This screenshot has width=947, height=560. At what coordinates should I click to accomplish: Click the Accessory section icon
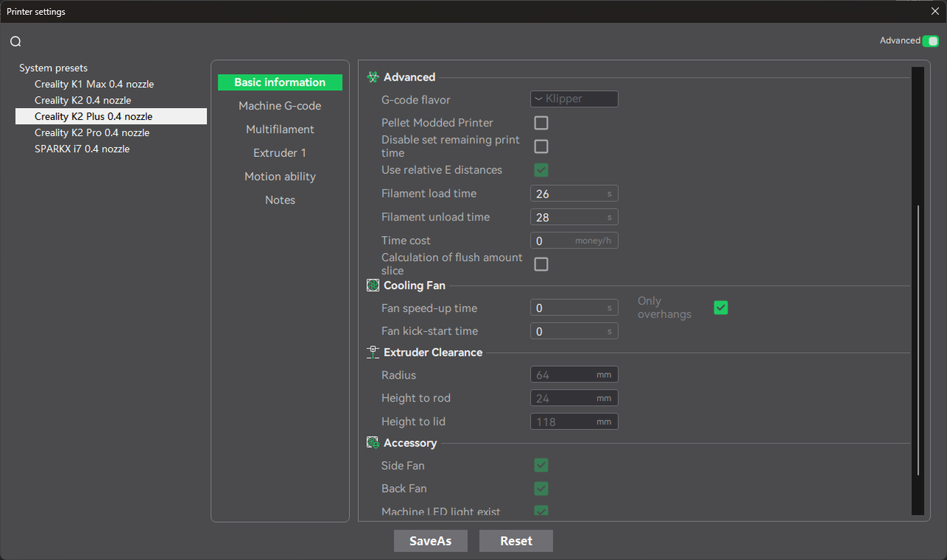[373, 443]
